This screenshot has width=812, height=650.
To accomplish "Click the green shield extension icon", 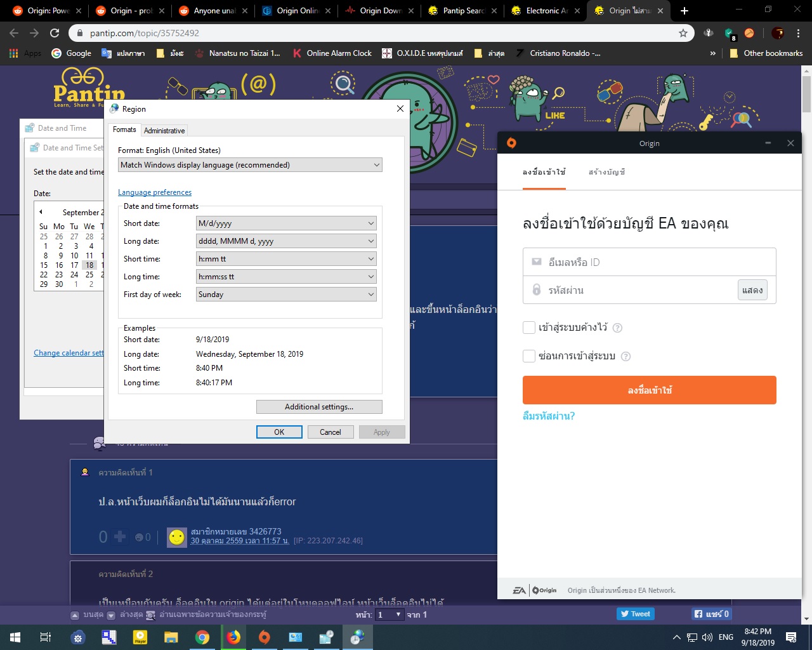I will coord(730,33).
